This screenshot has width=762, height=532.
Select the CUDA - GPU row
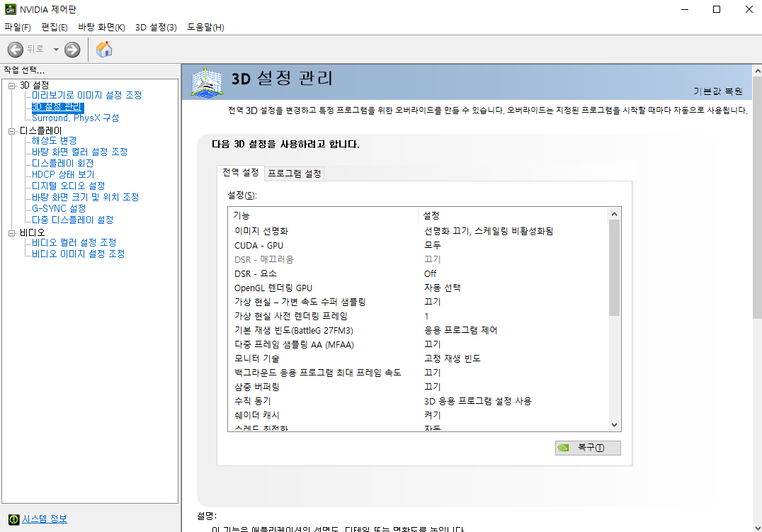(417, 246)
